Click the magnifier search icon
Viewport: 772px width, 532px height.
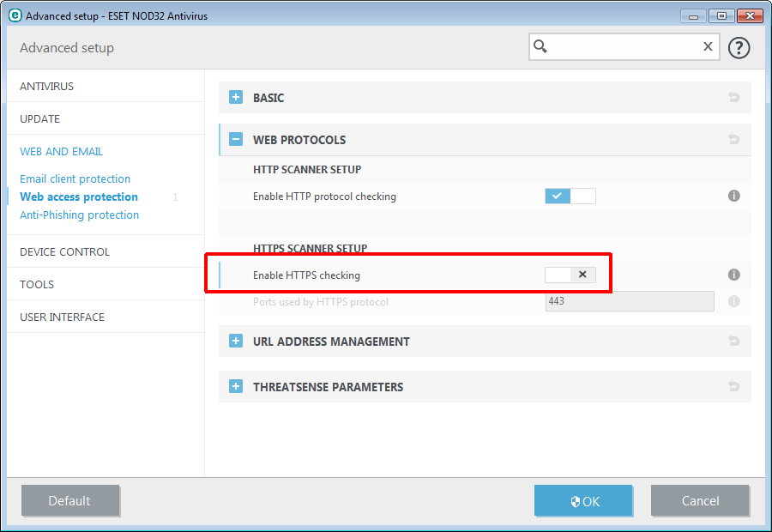point(540,46)
